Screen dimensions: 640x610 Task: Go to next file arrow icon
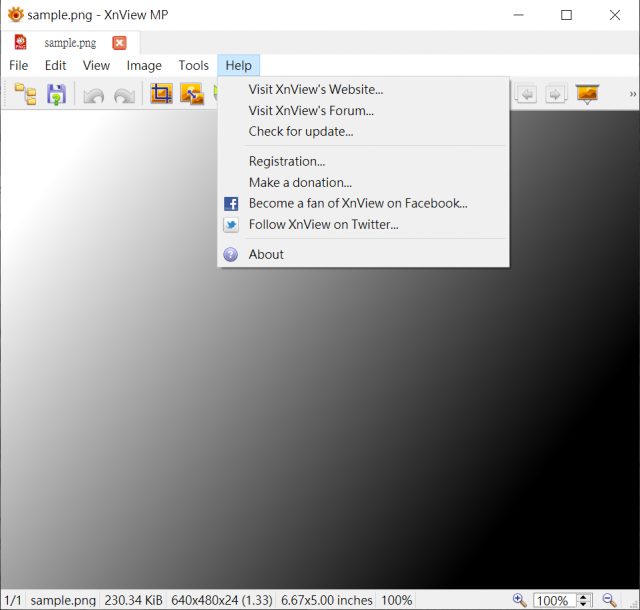[556, 94]
